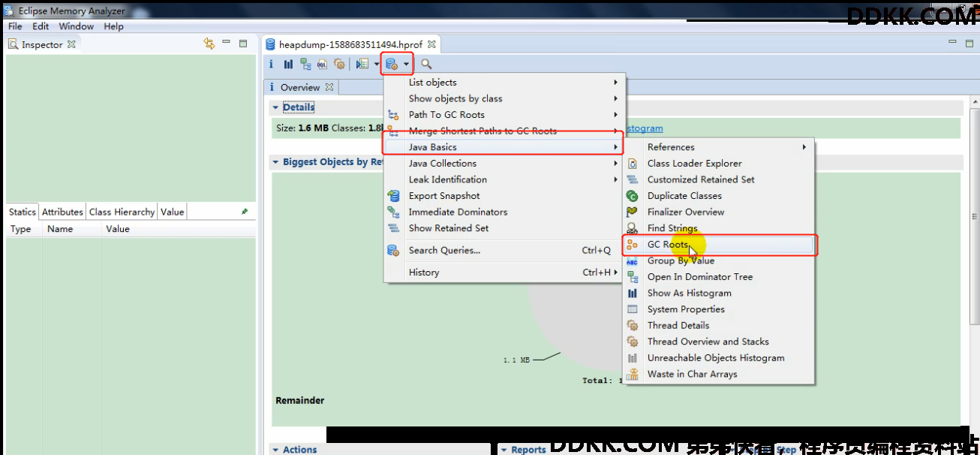Open the Overview info toolbar icon
This screenshot has width=980, height=455.
click(x=272, y=65)
